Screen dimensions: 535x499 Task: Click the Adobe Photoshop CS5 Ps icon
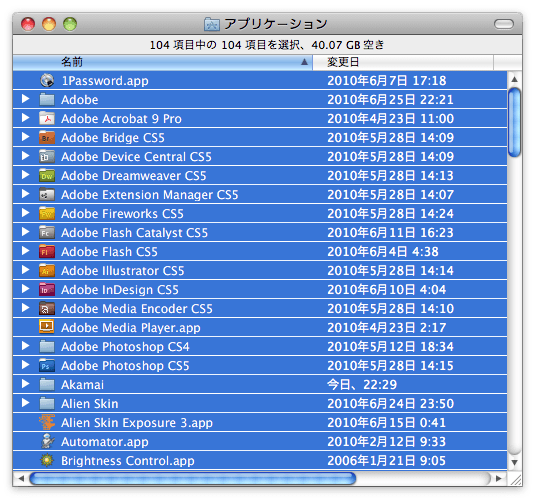click(47, 366)
